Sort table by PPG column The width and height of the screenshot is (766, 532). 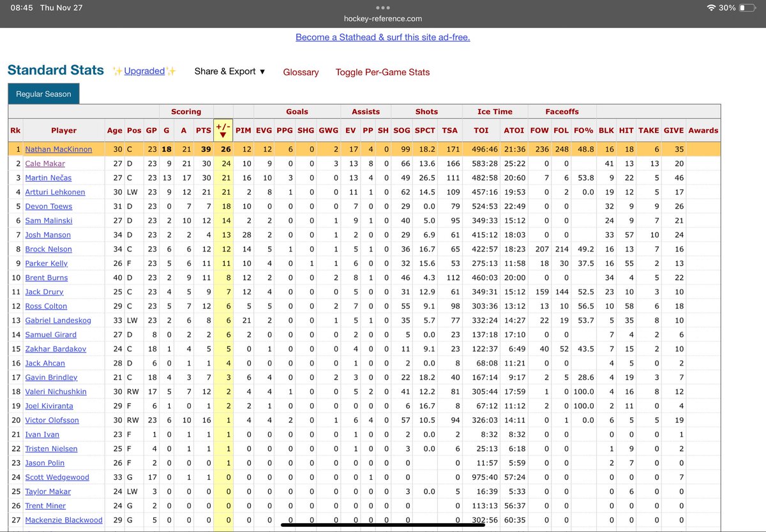click(x=285, y=130)
